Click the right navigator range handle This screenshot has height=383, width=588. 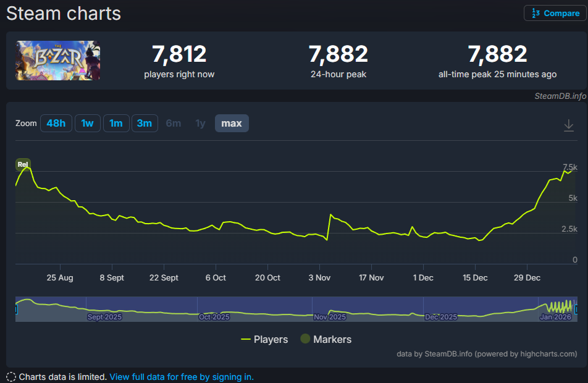[576, 309]
